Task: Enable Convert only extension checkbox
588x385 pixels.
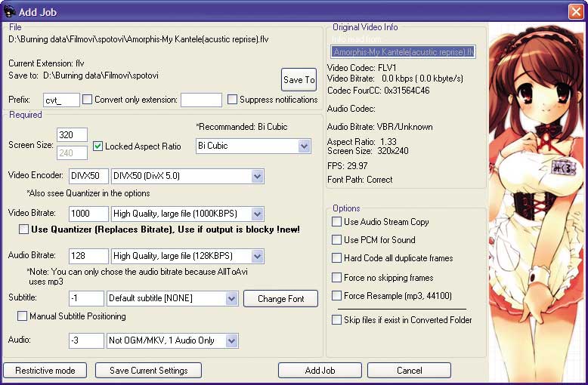Action: coord(87,99)
